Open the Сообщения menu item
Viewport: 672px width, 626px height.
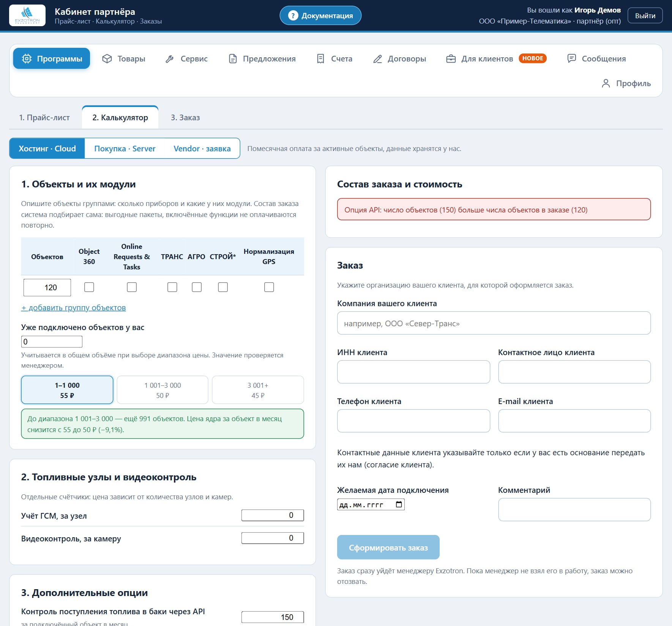[x=596, y=59]
